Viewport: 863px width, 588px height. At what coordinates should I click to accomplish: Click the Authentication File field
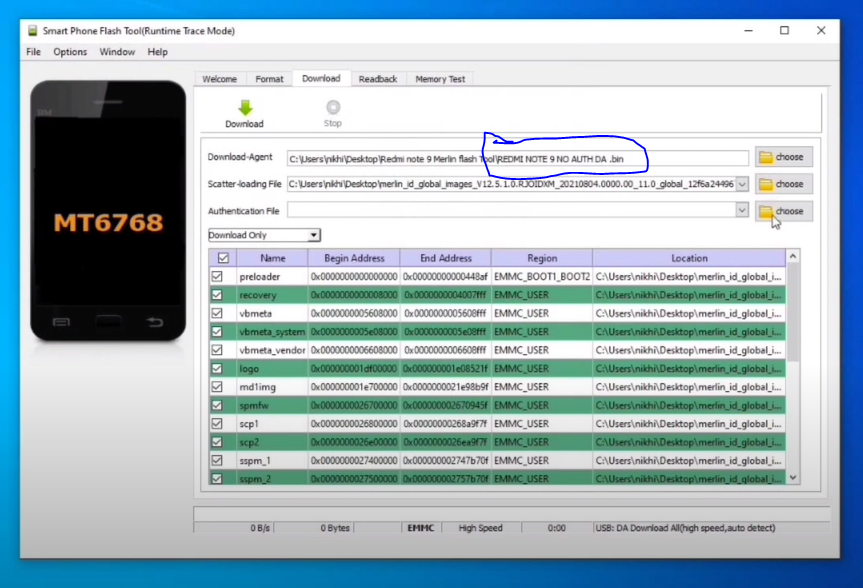pyautogui.click(x=511, y=210)
